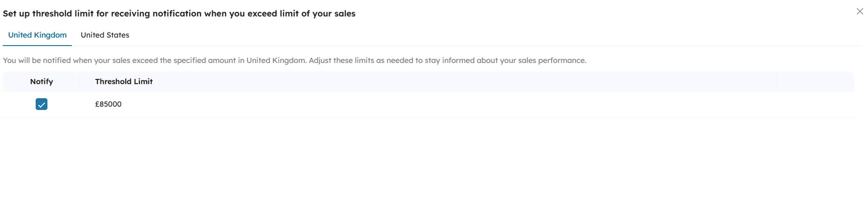Screen dimensions: 868x211
Task: Switch to the United Kingdom tab
Action: point(38,35)
